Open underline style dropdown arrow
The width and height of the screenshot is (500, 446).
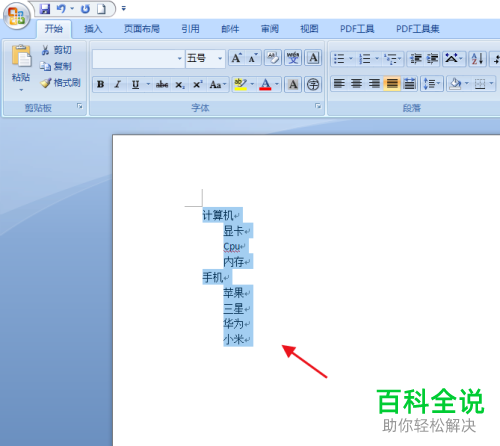(148, 85)
